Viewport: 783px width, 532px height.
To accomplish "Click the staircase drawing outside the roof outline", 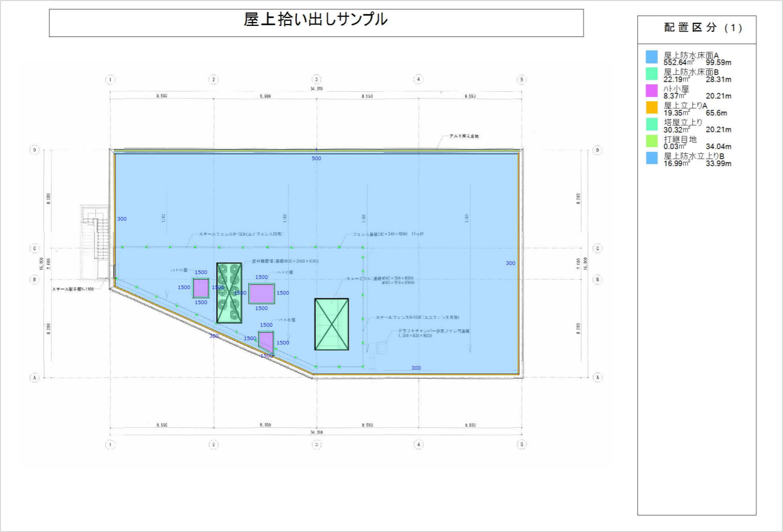I will pyautogui.click(x=96, y=241).
